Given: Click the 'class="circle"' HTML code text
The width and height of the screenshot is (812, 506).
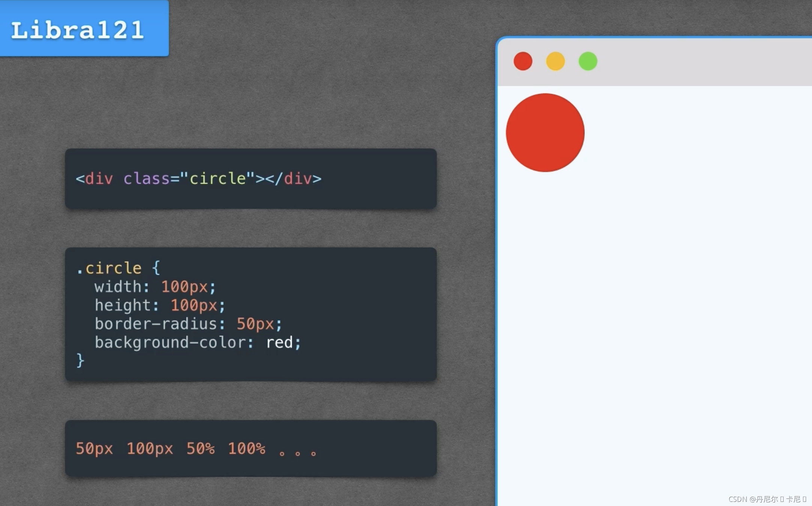Looking at the screenshot, I should (x=189, y=179).
